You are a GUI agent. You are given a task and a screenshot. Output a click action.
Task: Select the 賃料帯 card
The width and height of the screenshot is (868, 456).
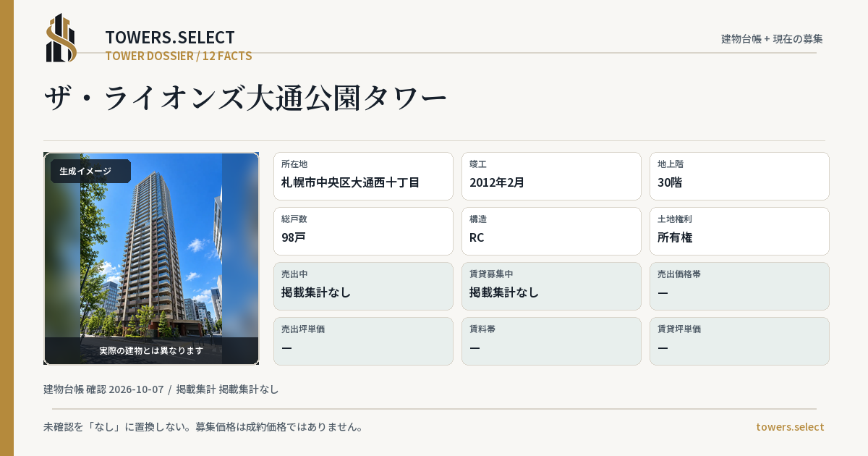(x=551, y=341)
